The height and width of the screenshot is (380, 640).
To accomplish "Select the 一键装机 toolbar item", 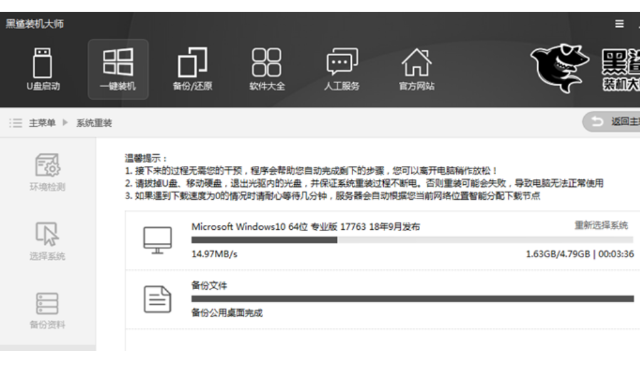I will point(118,69).
